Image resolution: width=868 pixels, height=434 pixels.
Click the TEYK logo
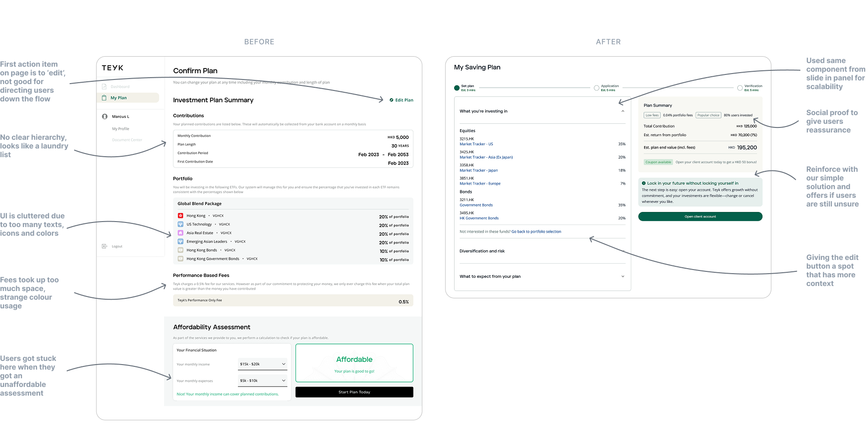(112, 68)
